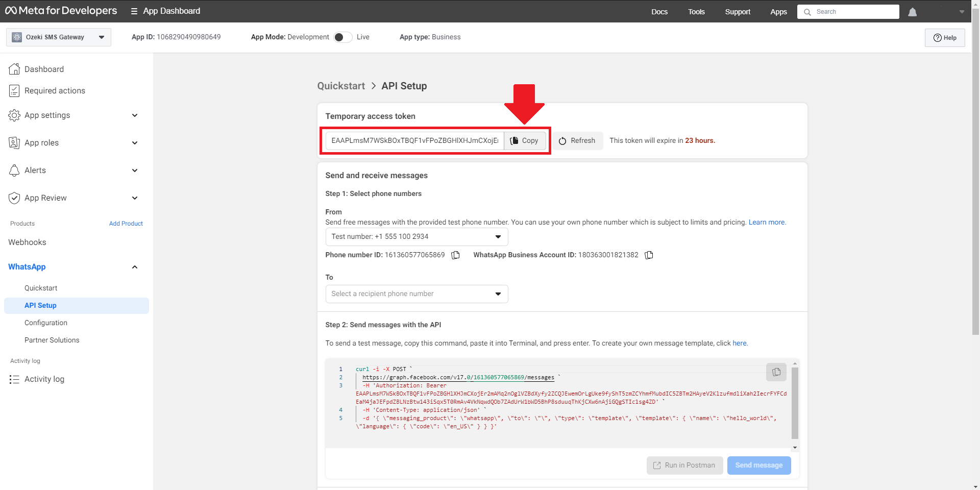Open the Apps menu
The height and width of the screenshot is (490, 980).
778,12
